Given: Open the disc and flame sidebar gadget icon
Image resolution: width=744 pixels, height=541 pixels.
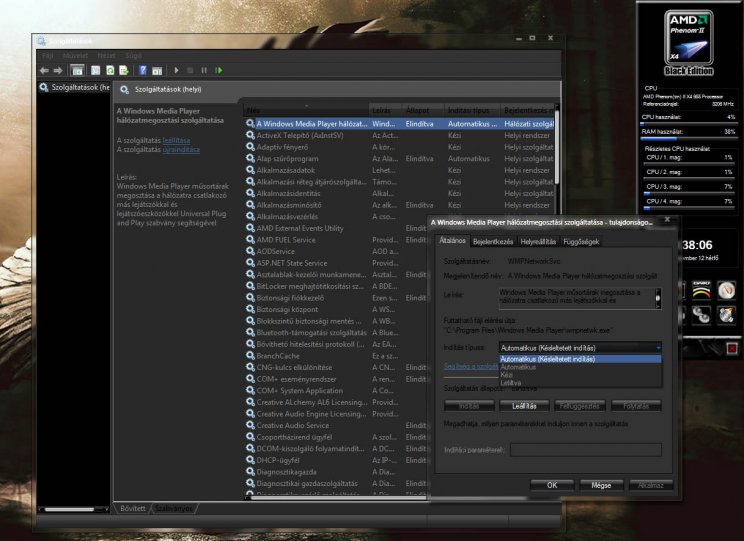Looking at the screenshot, I should [x=726, y=314].
